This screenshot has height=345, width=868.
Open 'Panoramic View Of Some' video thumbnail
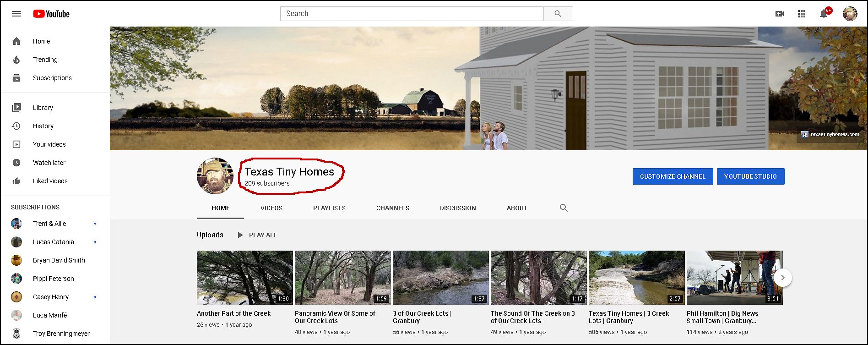coord(343,278)
